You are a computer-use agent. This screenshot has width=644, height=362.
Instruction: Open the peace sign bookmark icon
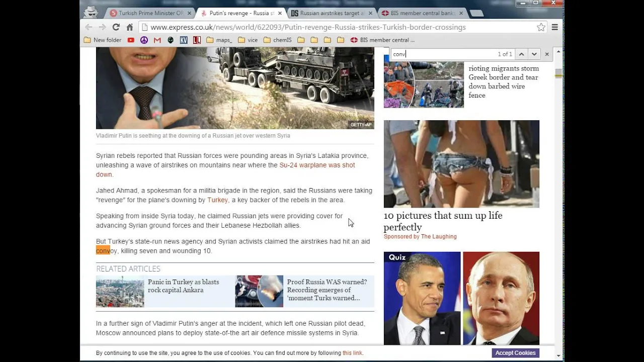click(x=144, y=40)
